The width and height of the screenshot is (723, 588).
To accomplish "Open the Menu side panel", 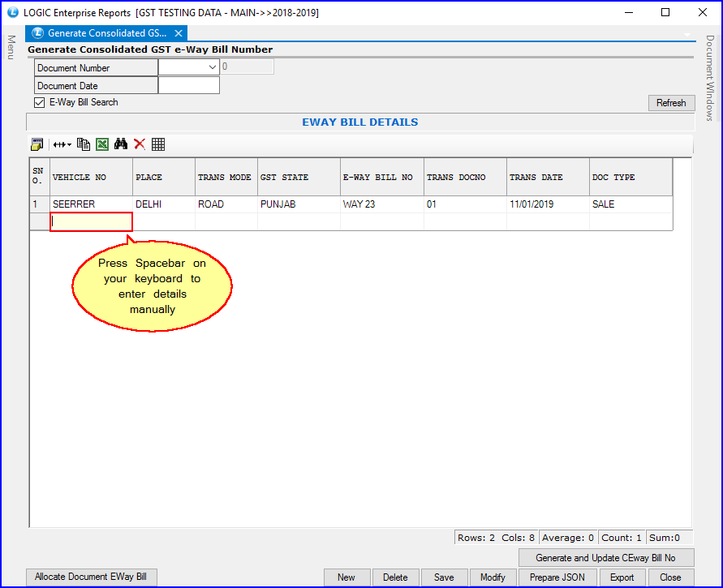I will (11, 47).
